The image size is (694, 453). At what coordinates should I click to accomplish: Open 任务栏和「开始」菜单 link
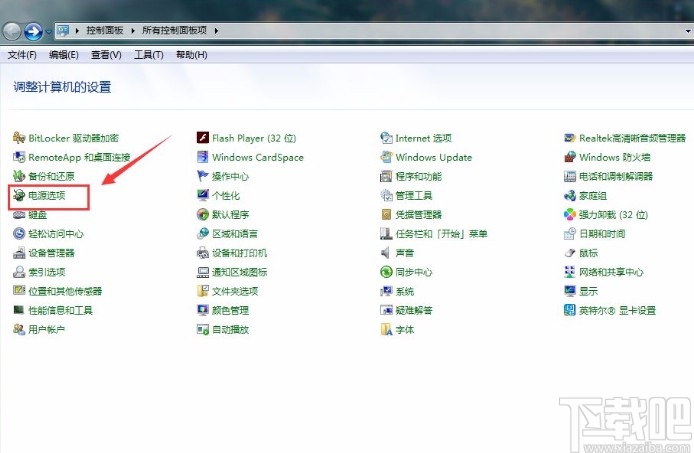441,234
